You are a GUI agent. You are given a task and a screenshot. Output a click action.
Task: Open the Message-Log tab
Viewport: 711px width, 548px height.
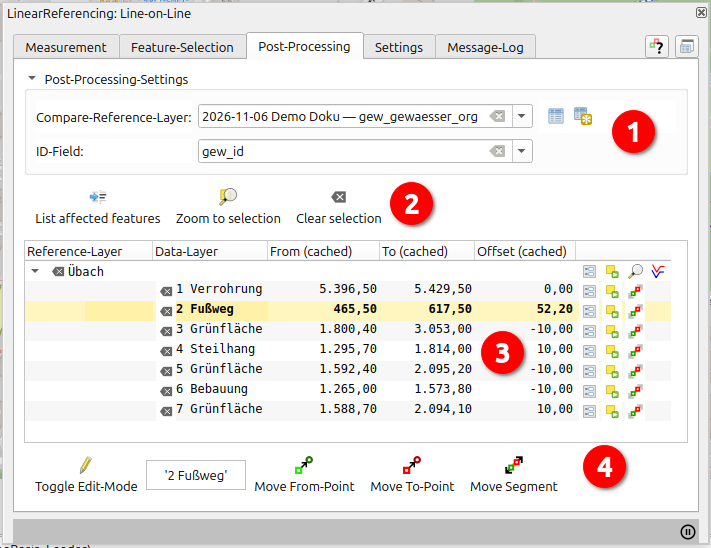485,47
